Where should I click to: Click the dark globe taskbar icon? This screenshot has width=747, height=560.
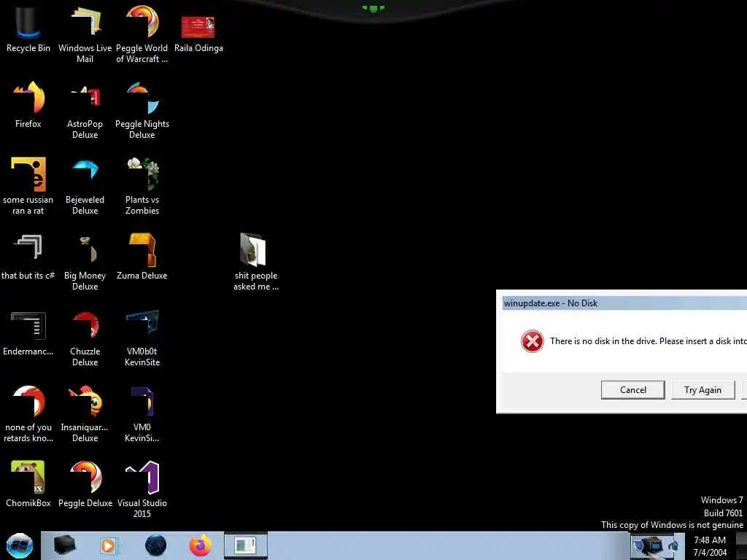[156, 545]
